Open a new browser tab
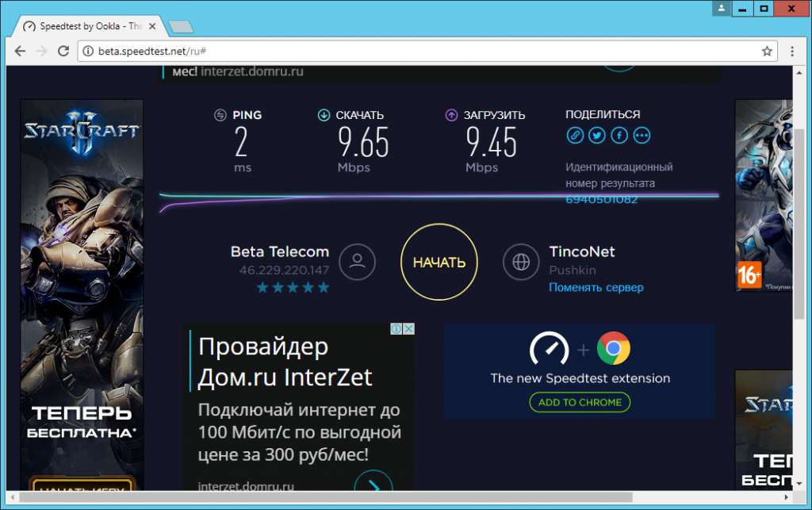 click(181, 26)
